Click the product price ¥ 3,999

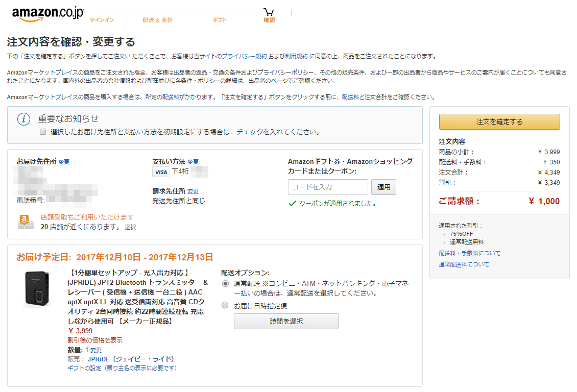[x=80, y=331]
